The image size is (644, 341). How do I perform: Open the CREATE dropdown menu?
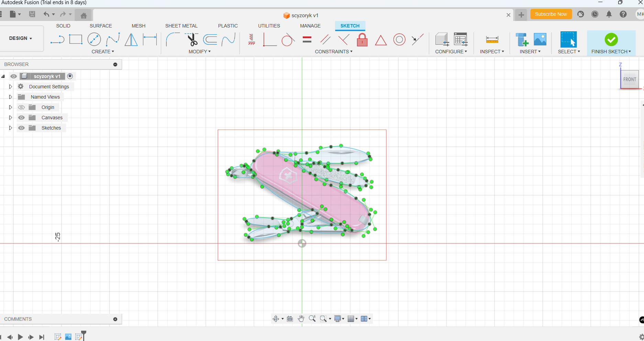(103, 52)
